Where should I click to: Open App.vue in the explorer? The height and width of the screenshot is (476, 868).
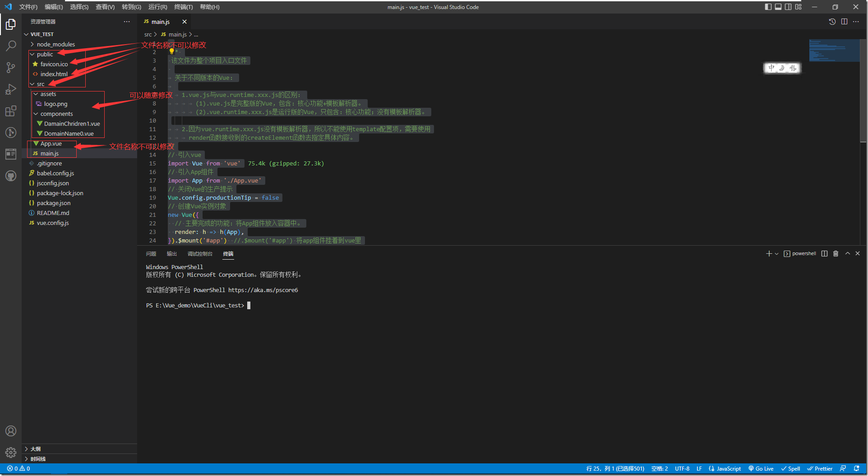coord(79,143)
